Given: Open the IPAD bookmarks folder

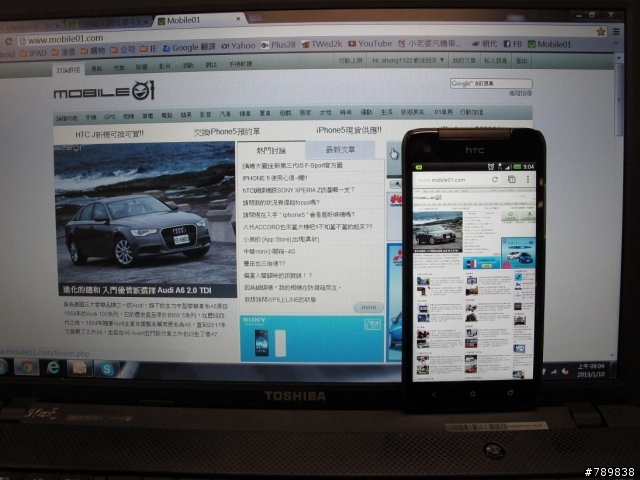Looking at the screenshot, I should (33, 53).
